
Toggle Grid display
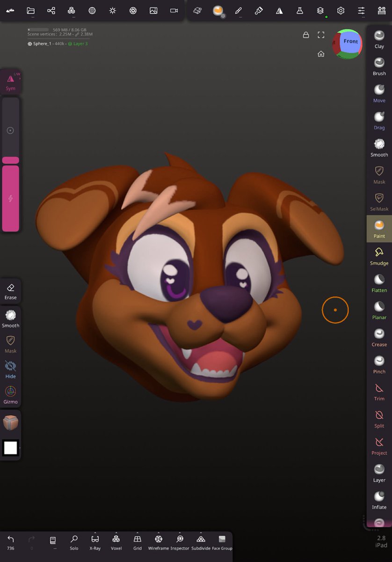pyautogui.click(x=138, y=543)
